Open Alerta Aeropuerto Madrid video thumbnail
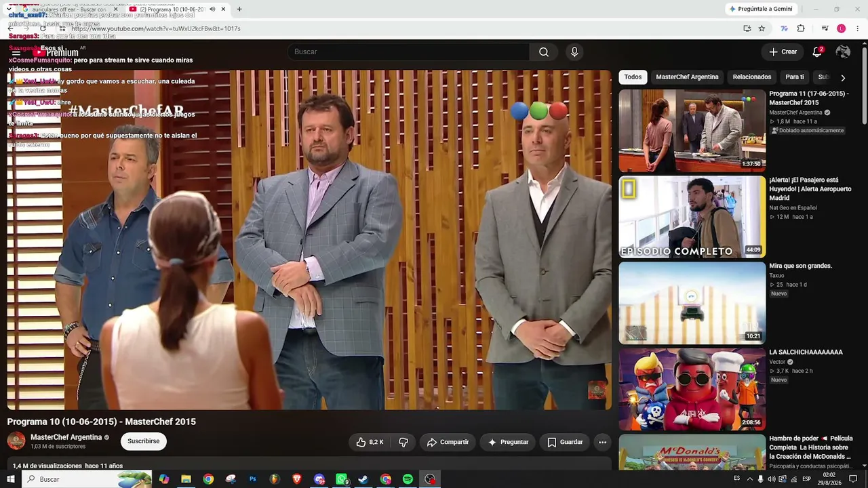The height and width of the screenshot is (488, 868). 692,217
